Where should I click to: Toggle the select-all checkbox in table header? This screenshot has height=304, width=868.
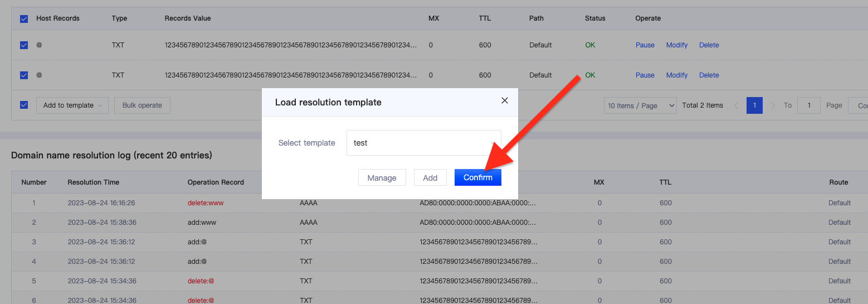click(x=24, y=18)
